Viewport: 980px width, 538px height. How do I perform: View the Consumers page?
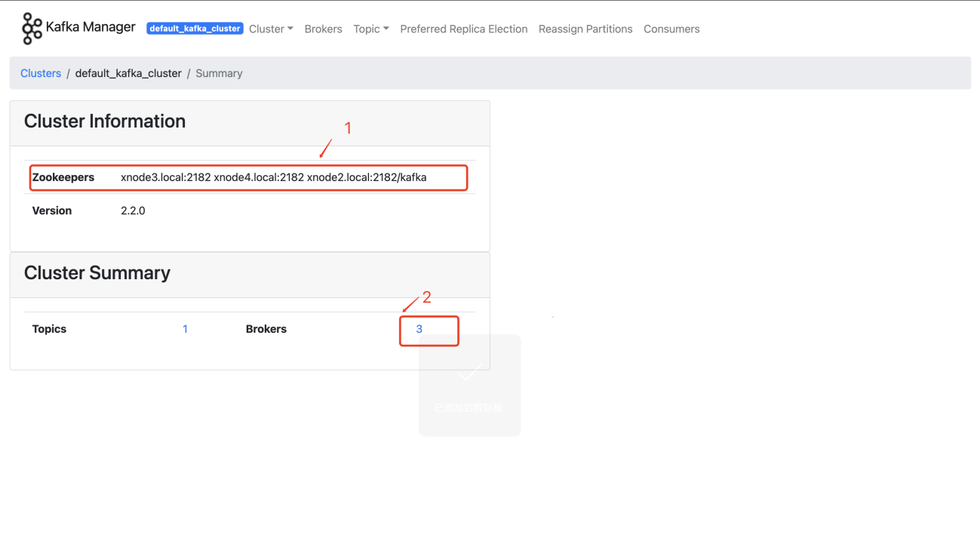pos(671,29)
